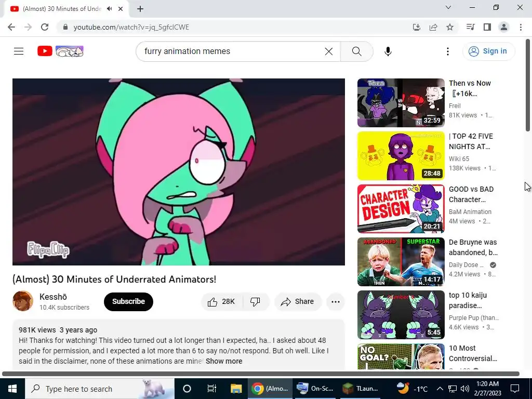The image size is (532, 399).
Task: Go to YouTube home via logo
Action: tap(60, 51)
